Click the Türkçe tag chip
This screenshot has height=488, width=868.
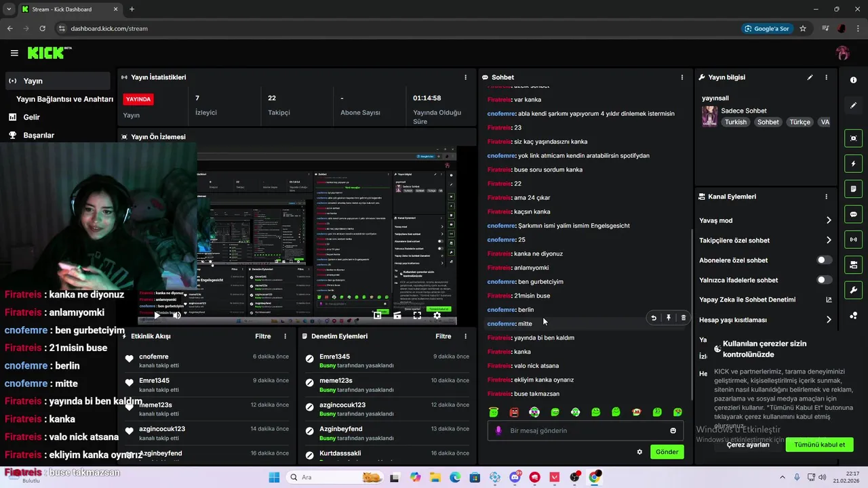800,122
